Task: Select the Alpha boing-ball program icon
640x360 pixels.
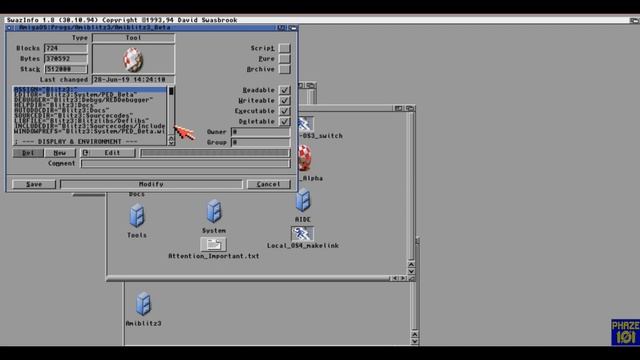Action: 304,158
